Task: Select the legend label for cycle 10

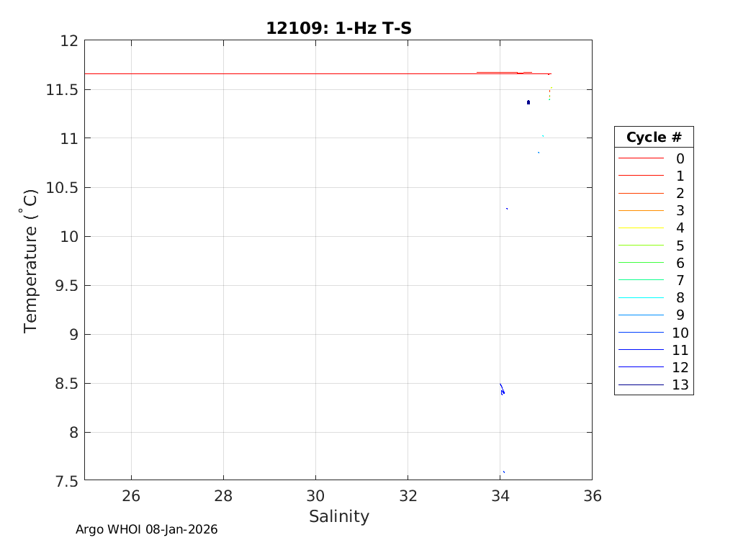Action: (680, 333)
